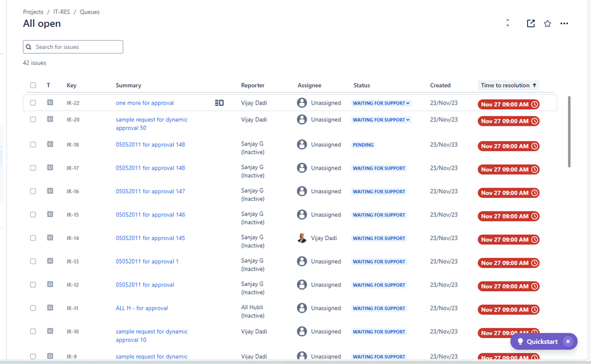Go to the IT-RES breadcrumb
591x364 pixels.
[62, 12]
